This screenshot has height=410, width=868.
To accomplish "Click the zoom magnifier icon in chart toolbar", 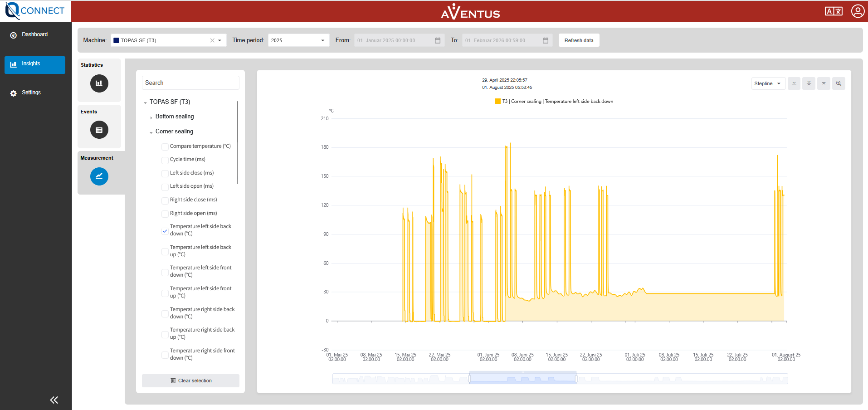I will [839, 83].
